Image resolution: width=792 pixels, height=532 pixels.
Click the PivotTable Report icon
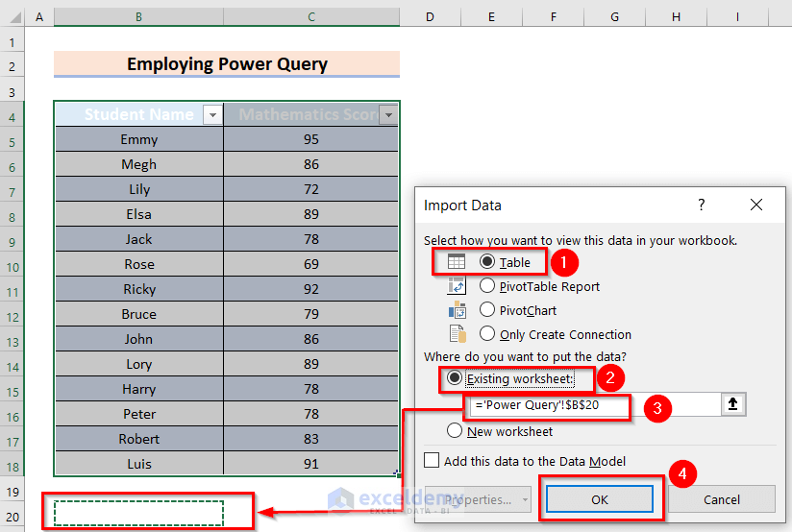click(x=458, y=286)
